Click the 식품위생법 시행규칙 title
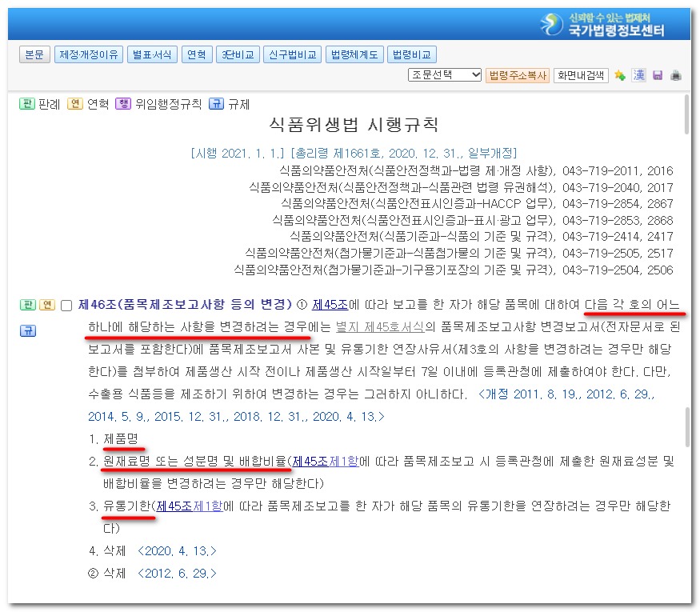 (x=354, y=125)
